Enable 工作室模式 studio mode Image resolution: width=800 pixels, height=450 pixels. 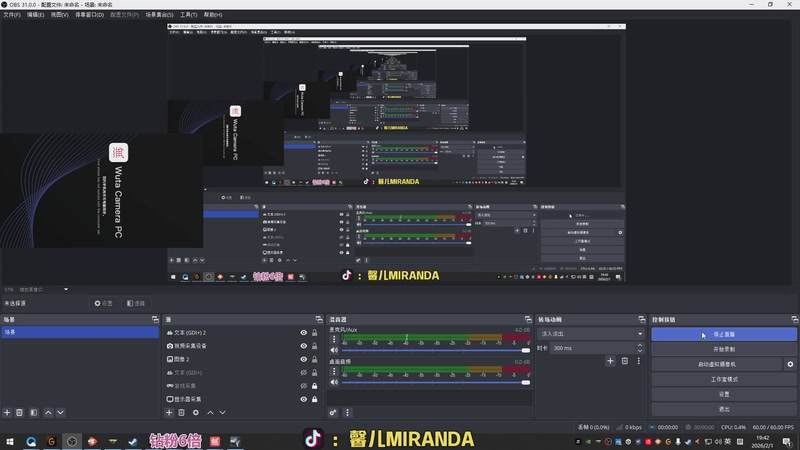[724, 379]
